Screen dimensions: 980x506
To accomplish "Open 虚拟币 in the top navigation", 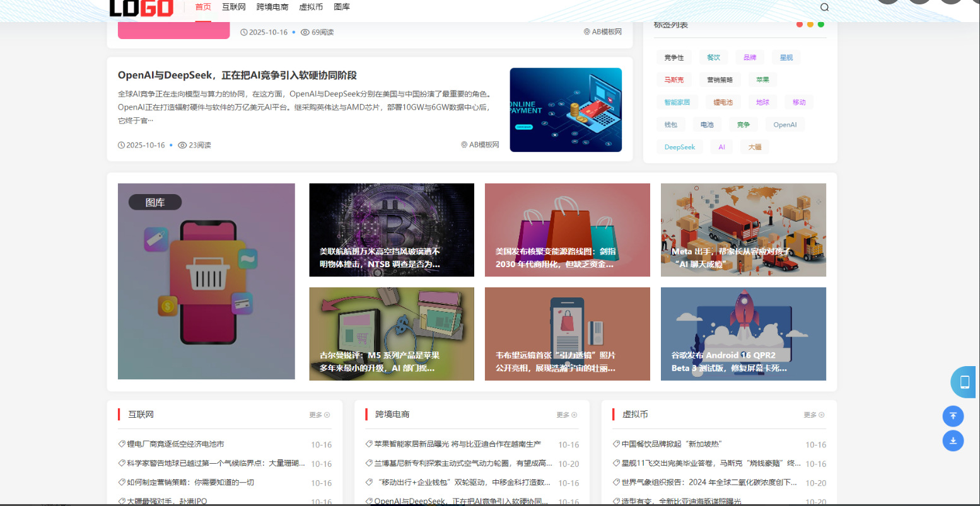I will point(311,7).
